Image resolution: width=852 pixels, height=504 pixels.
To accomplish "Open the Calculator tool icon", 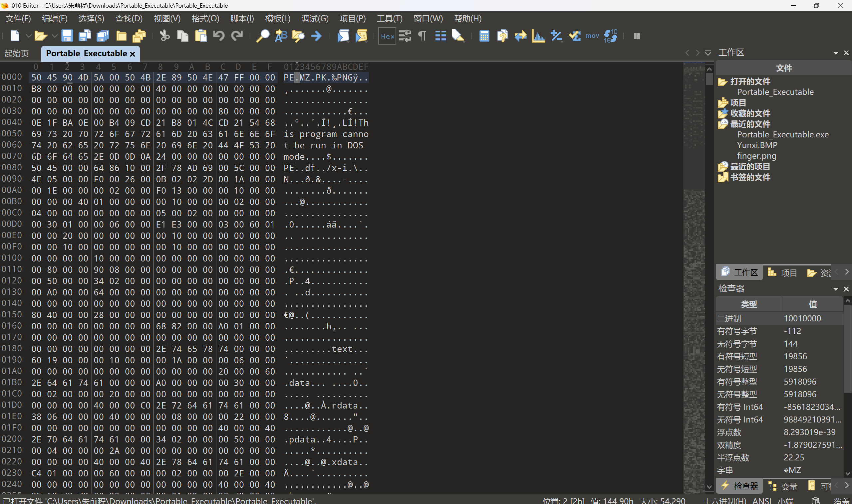I will pyautogui.click(x=484, y=36).
